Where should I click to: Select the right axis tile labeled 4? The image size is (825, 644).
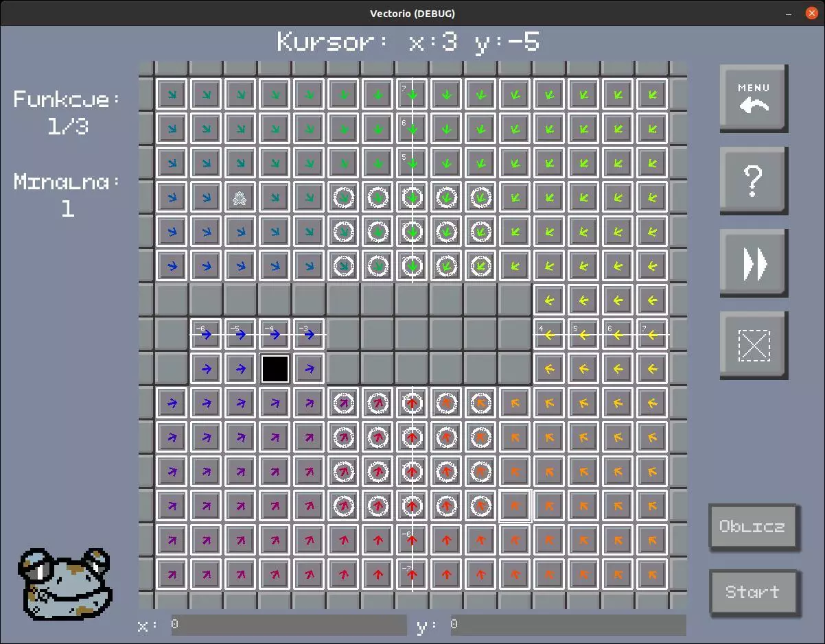[x=549, y=335]
